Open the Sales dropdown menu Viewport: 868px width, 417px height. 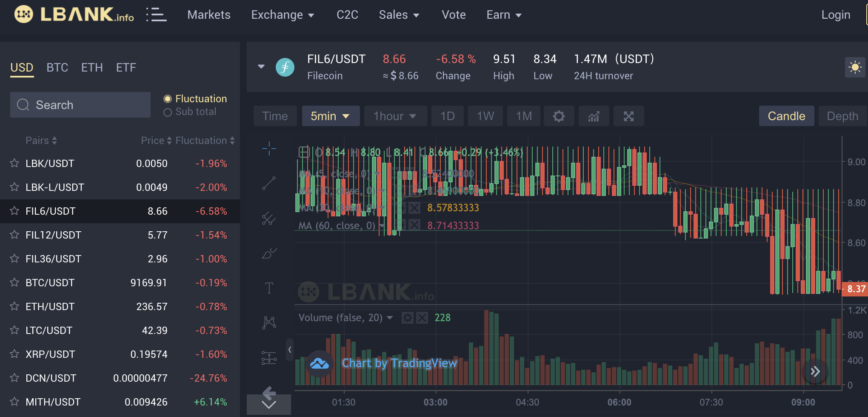[399, 15]
